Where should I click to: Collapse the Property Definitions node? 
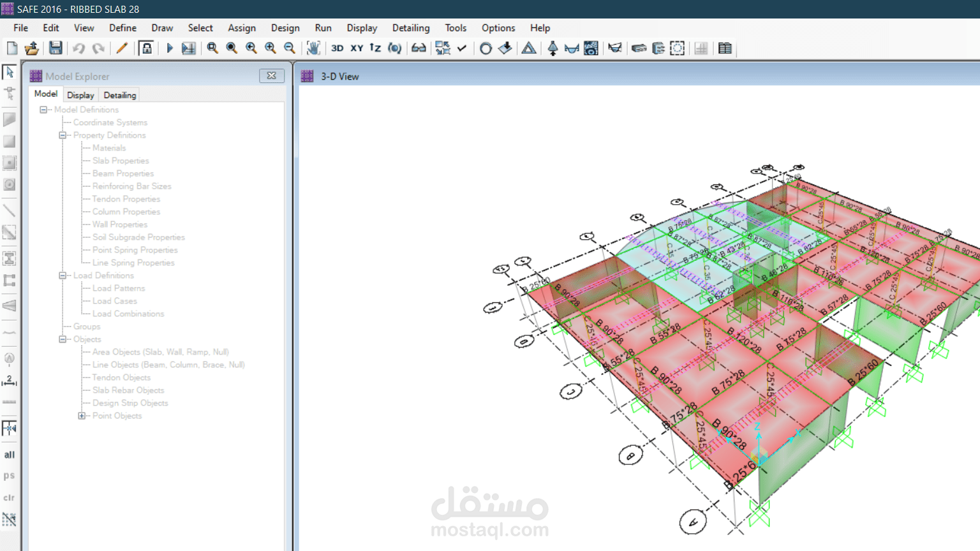coord(63,135)
